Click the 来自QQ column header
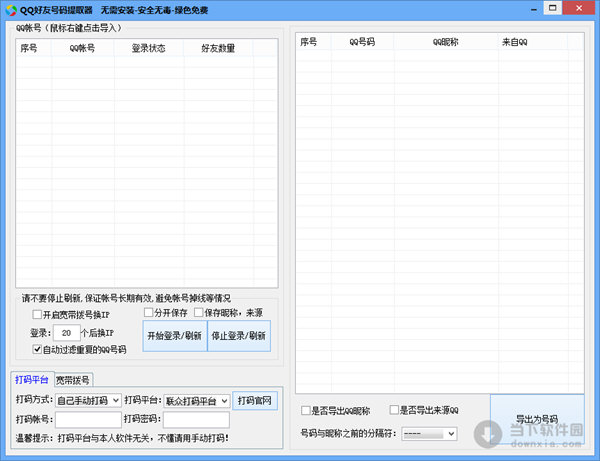 coord(533,42)
